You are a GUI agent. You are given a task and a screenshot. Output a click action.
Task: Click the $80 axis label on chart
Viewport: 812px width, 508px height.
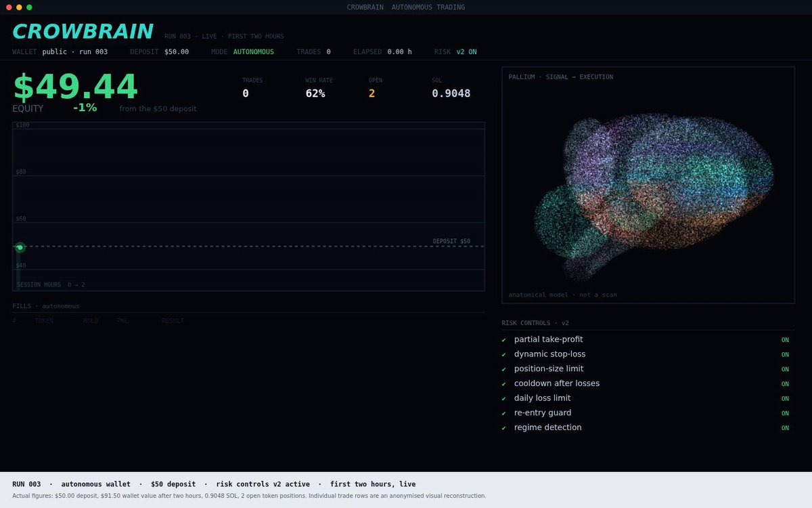pos(21,172)
